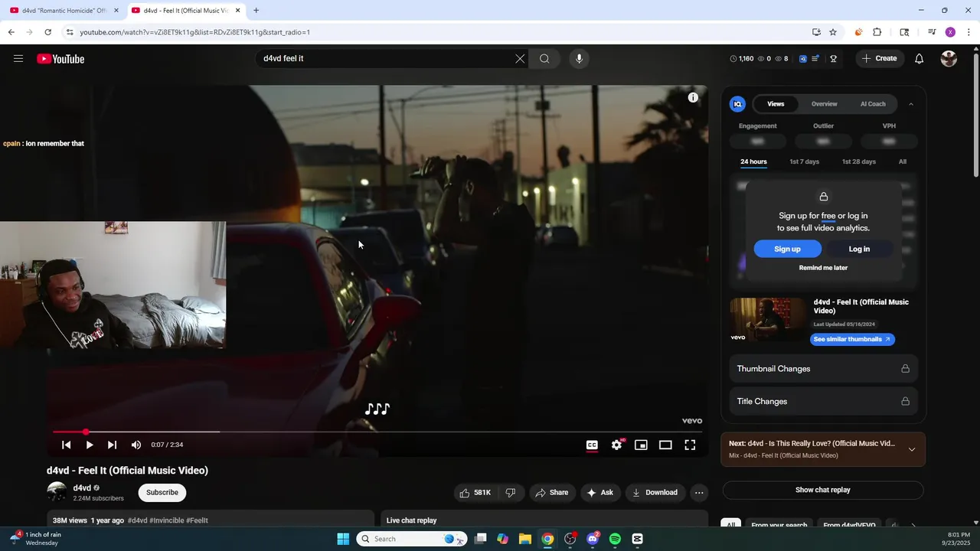Open the account avatar menu

[949, 58]
